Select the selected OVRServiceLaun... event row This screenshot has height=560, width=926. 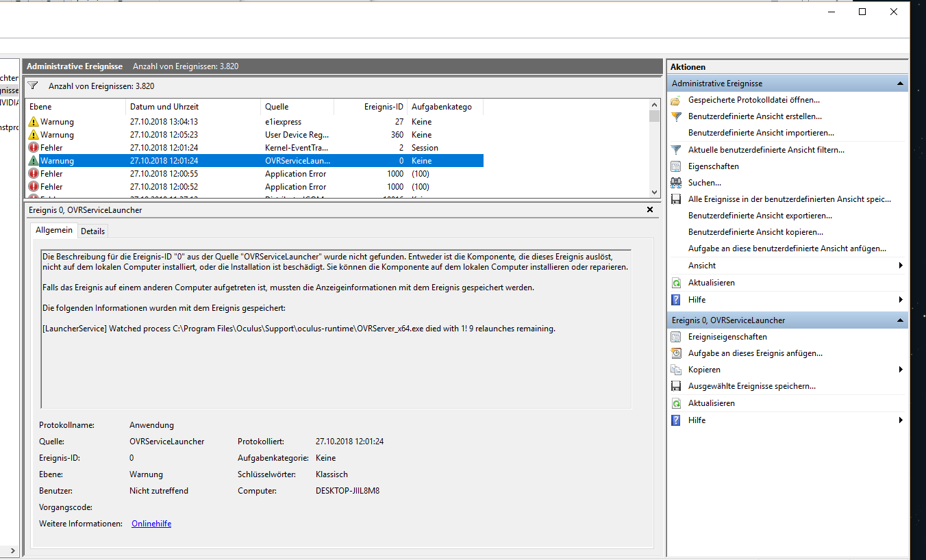pos(254,161)
